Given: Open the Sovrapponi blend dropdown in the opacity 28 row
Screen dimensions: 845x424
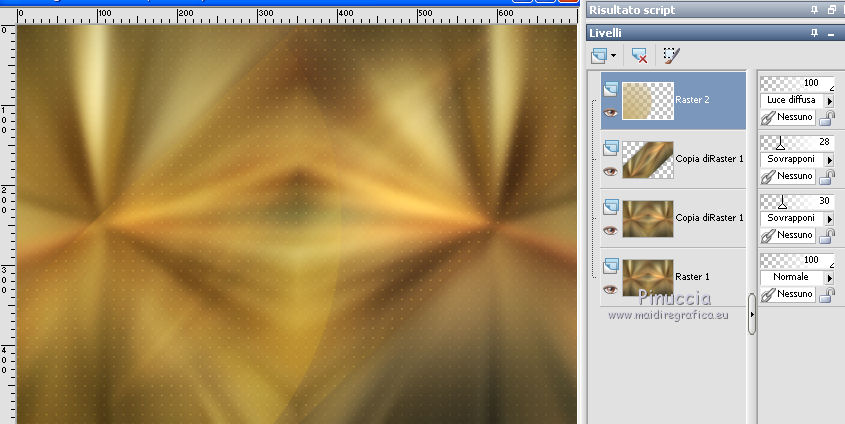Looking at the screenshot, I should pyautogui.click(x=829, y=160).
